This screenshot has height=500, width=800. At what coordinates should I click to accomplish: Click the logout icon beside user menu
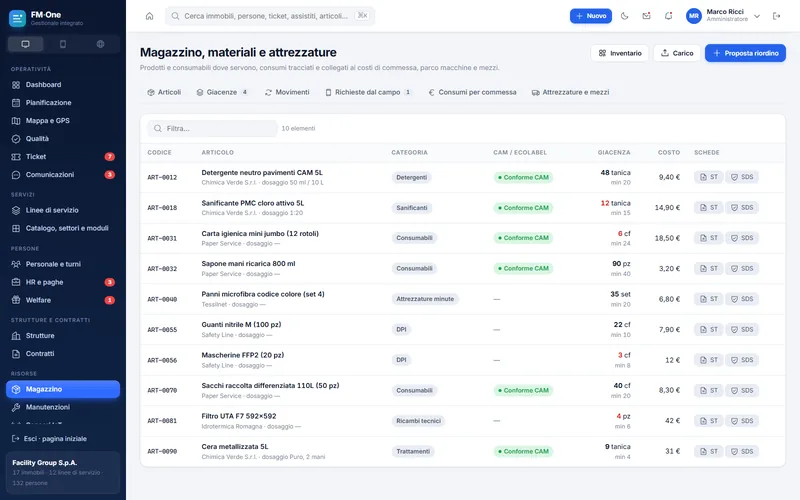777,16
